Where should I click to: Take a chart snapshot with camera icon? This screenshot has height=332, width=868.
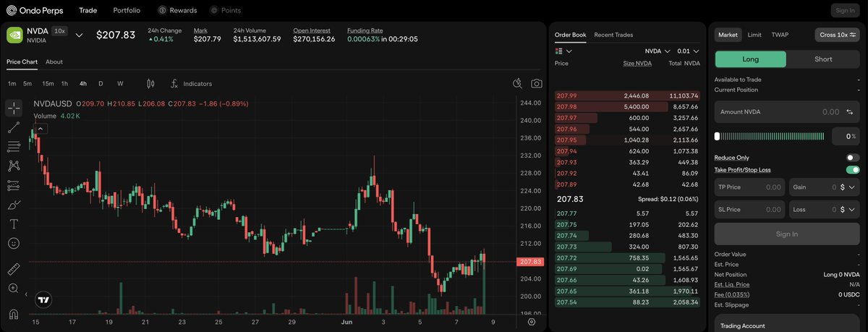537,84
